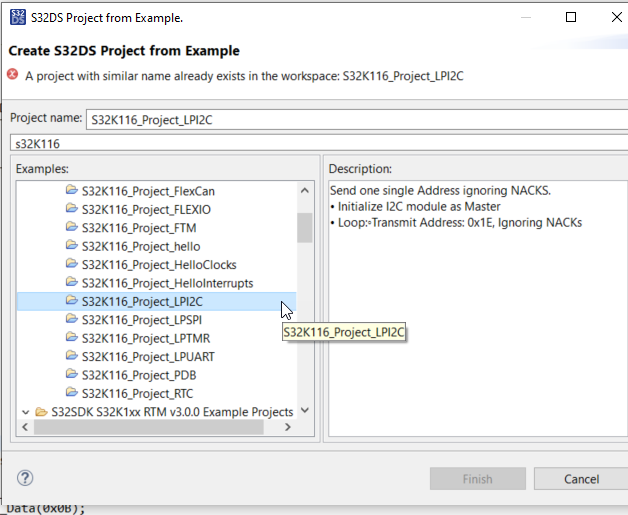Select S32K116_Project_HelloClocks example
The height and width of the screenshot is (515, 628).
coord(159,265)
